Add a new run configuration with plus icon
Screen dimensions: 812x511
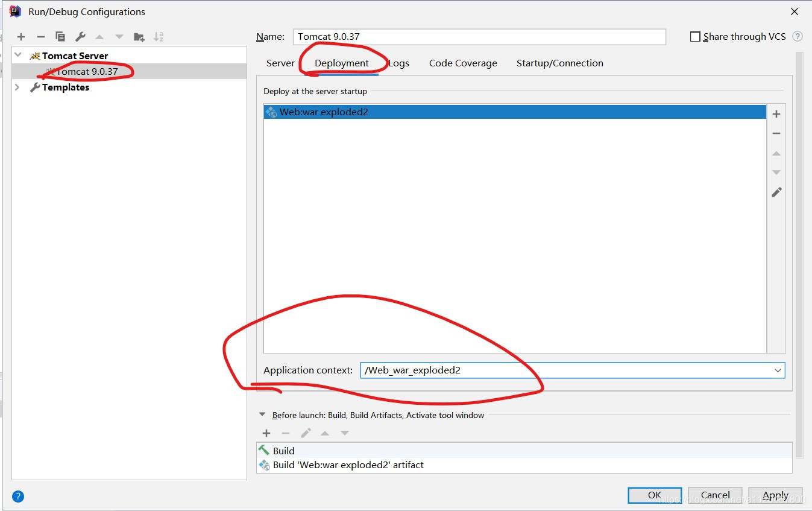coord(21,37)
